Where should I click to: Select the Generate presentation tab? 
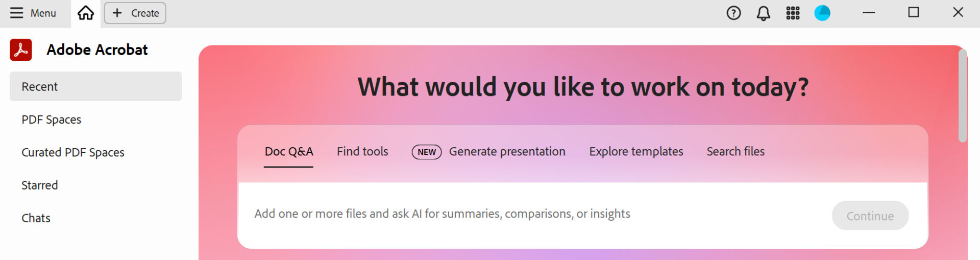coord(507,152)
